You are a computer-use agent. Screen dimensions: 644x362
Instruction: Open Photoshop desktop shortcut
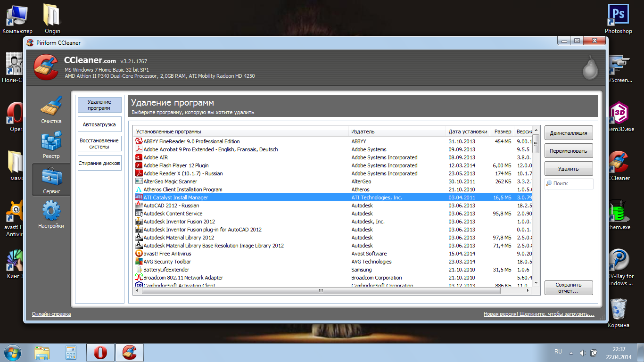(618, 19)
